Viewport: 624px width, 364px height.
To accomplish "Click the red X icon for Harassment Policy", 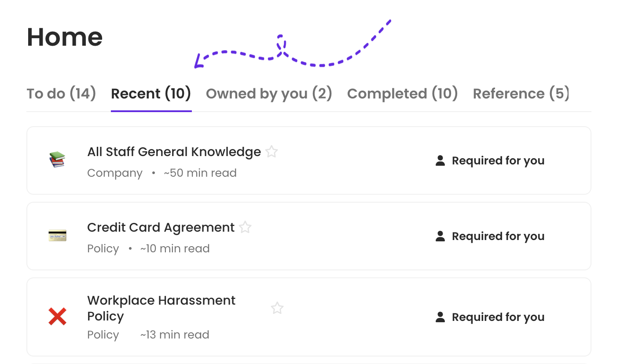I will coord(57,317).
